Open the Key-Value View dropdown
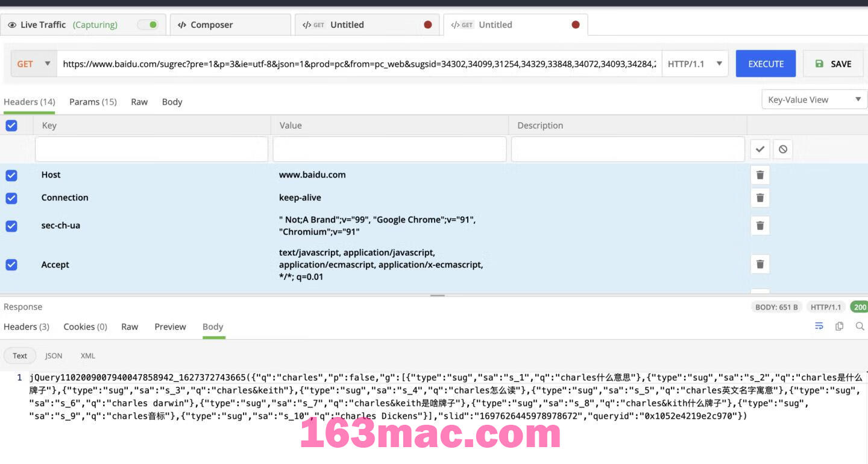Image resolution: width=868 pixels, height=464 pixels. (814, 100)
